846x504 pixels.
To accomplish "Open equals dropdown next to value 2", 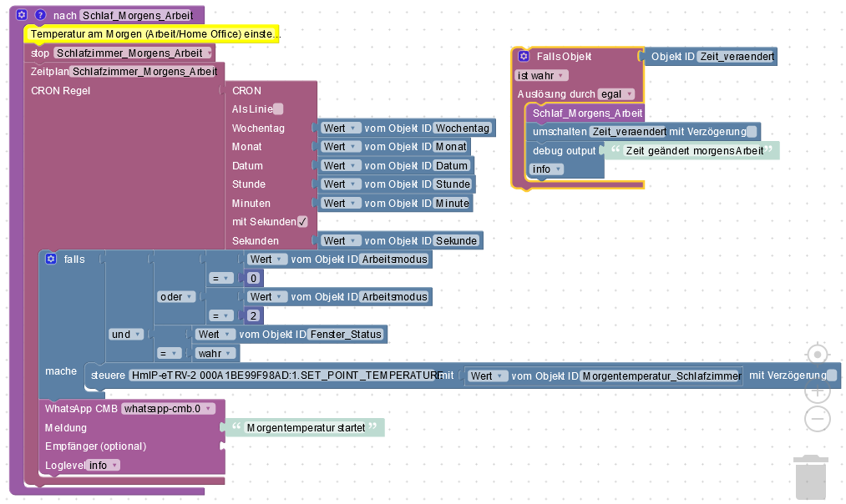I will pos(221,316).
